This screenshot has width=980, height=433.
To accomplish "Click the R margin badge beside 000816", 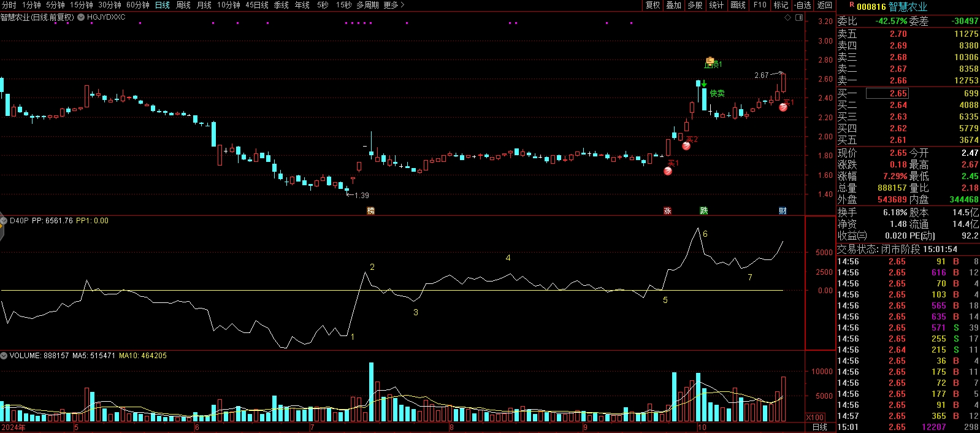I will click(851, 5).
